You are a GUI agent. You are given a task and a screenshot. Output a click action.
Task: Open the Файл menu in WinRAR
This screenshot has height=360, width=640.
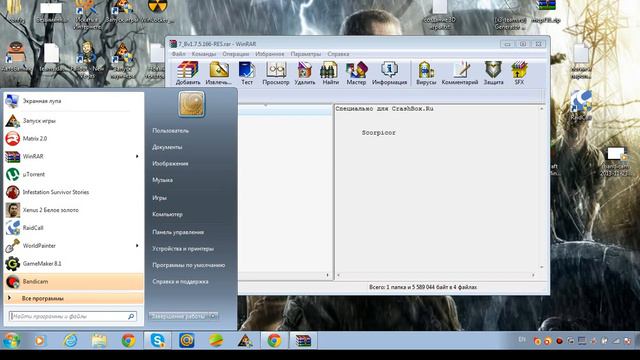tap(178, 54)
